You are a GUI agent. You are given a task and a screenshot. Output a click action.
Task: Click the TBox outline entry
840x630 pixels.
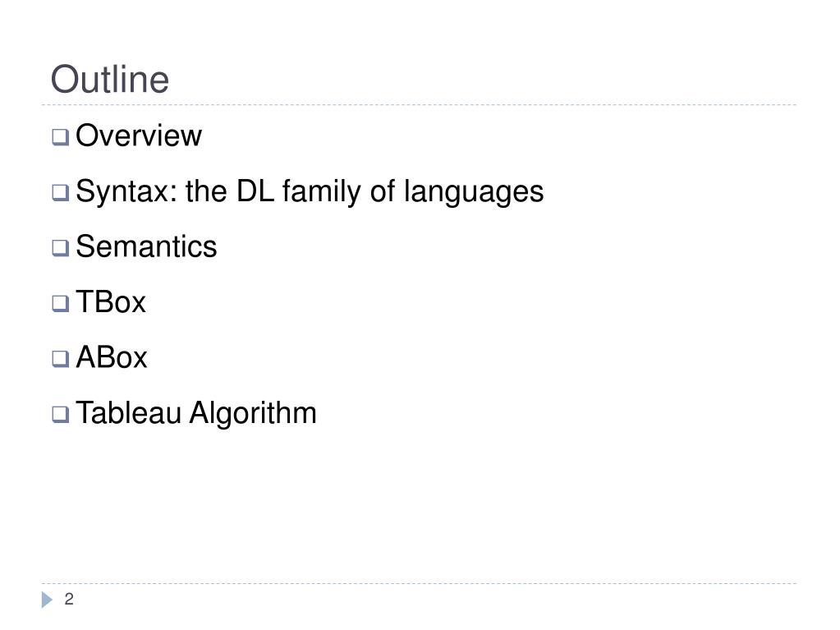click(111, 302)
